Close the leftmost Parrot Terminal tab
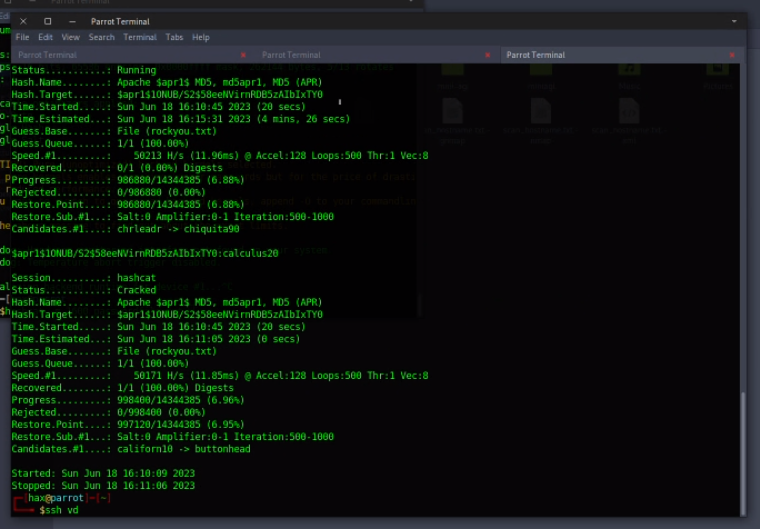The width and height of the screenshot is (760, 529). coord(243,55)
